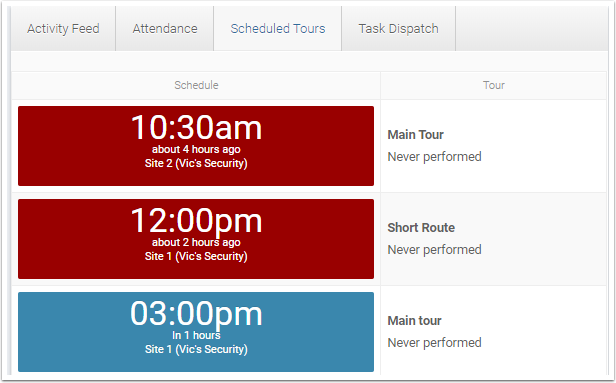Open the Main tour for 03:00pm

coord(414,321)
